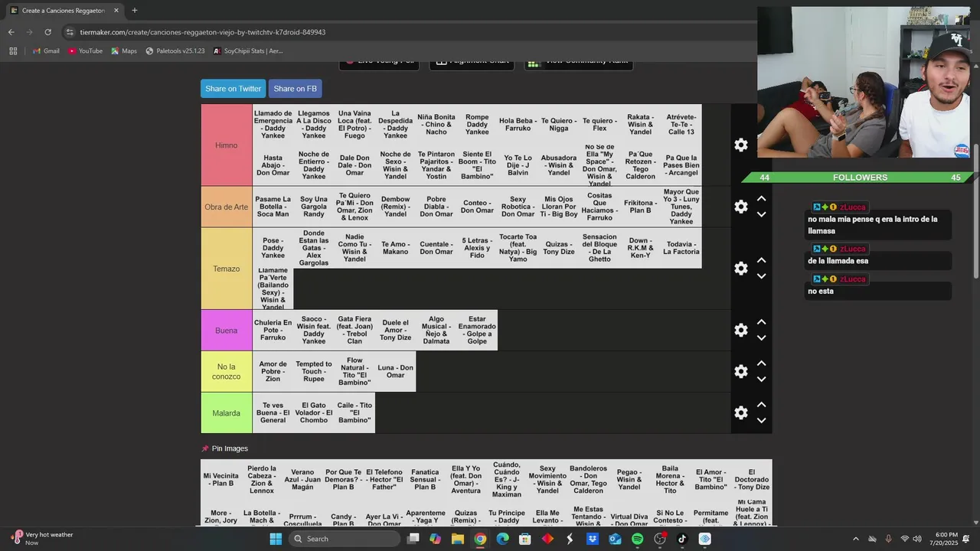
Task: Open the Gmail bookmark
Action: pos(46,51)
